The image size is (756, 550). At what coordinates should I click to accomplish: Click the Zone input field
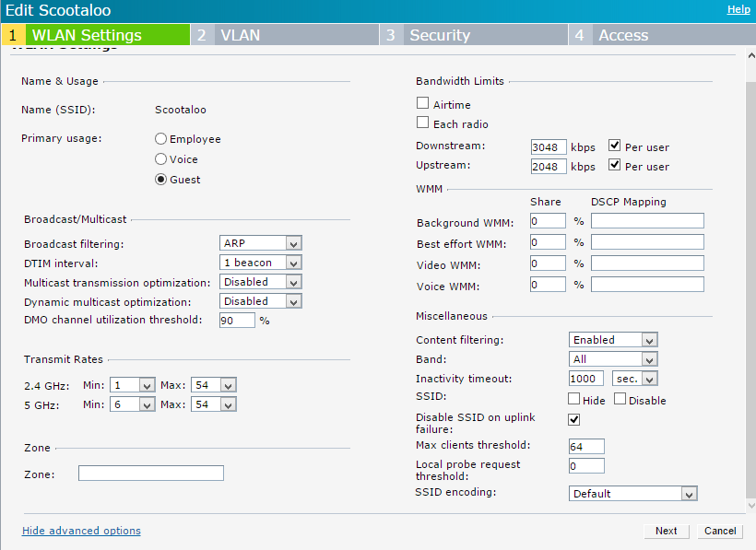(151, 473)
